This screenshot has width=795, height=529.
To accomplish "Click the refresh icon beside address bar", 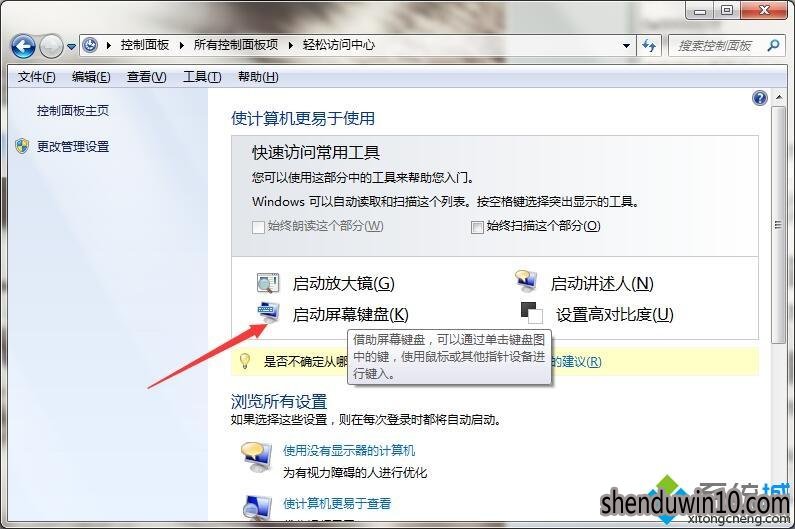I will pyautogui.click(x=648, y=46).
